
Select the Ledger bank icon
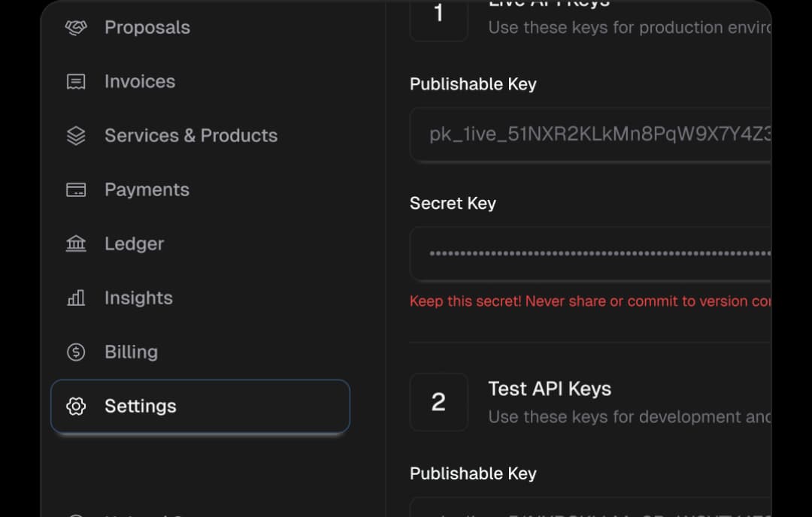pyautogui.click(x=76, y=243)
